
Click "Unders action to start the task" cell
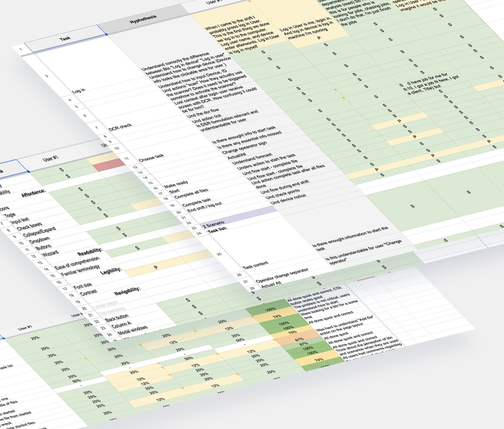point(266,162)
